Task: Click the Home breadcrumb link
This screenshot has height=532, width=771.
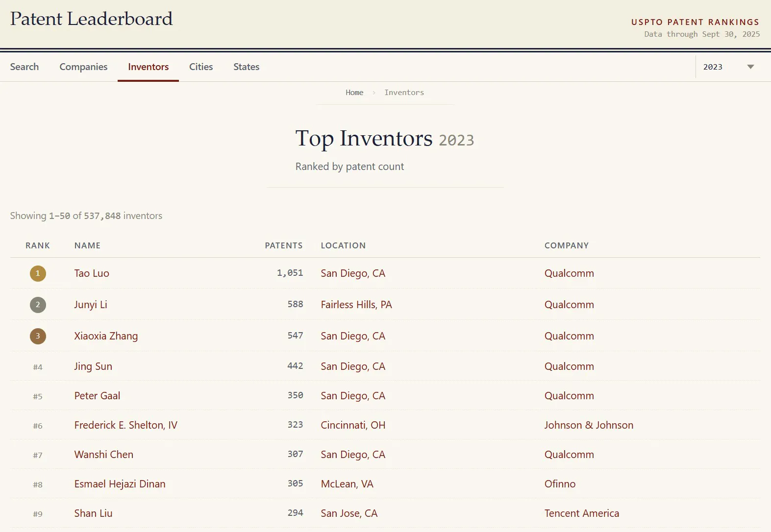Action: point(354,92)
